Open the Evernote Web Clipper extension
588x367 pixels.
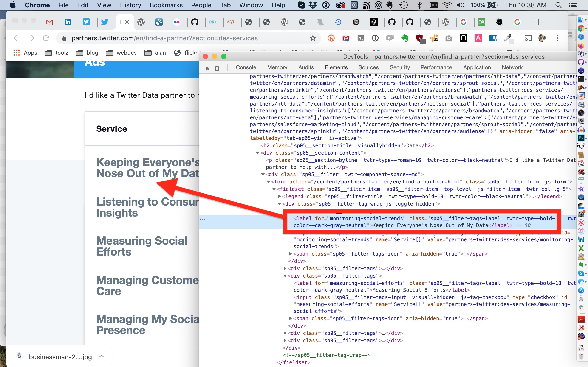tap(405, 38)
